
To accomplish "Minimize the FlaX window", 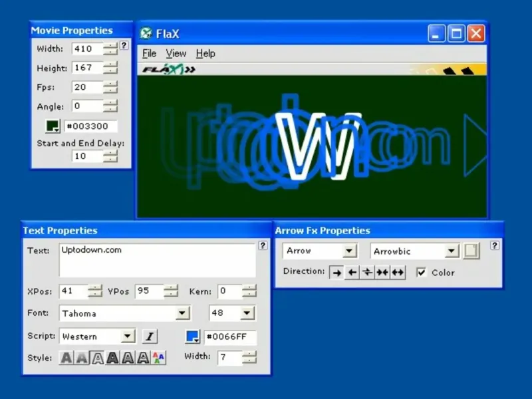I will pos(436,33).
